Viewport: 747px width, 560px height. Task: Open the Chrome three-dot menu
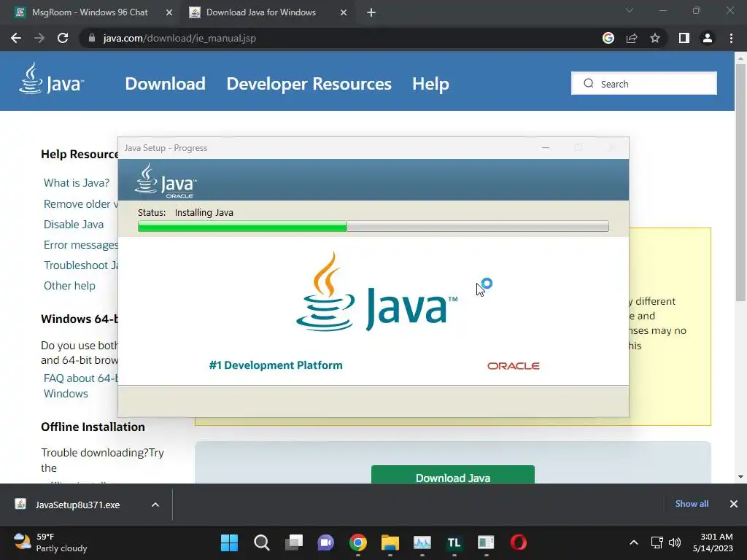click(x=731, y=38)
